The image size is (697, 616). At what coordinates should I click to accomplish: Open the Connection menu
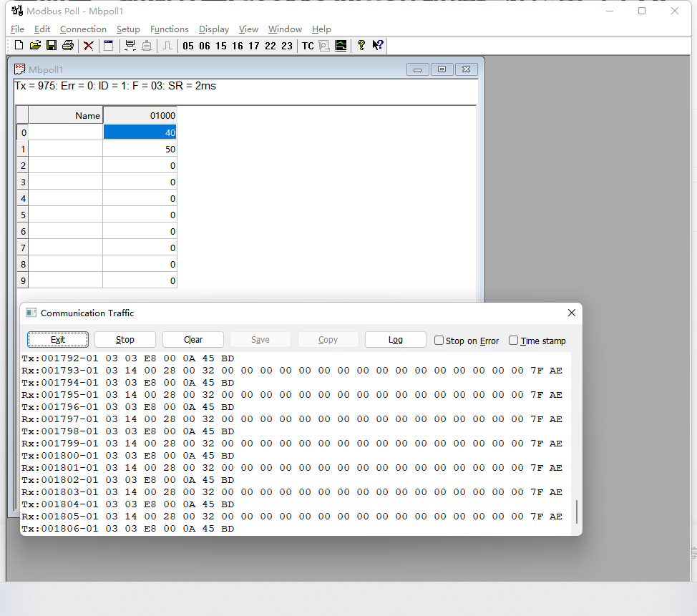83,29
